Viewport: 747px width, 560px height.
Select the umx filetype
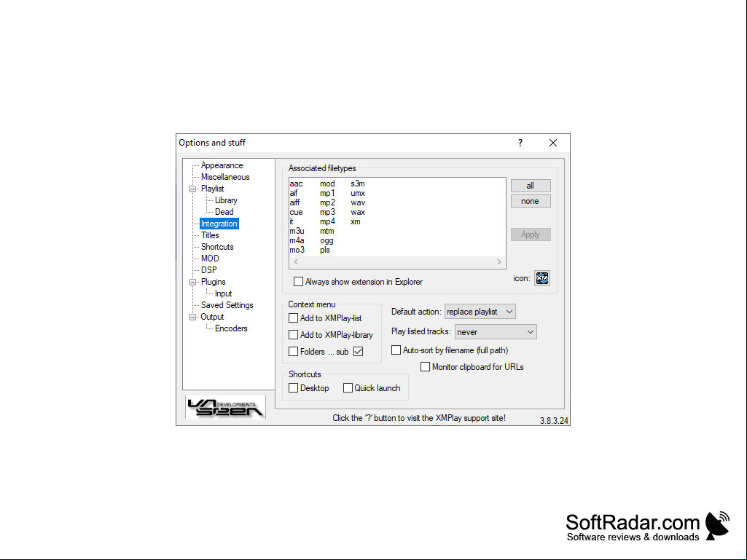[x=358, y=193]
